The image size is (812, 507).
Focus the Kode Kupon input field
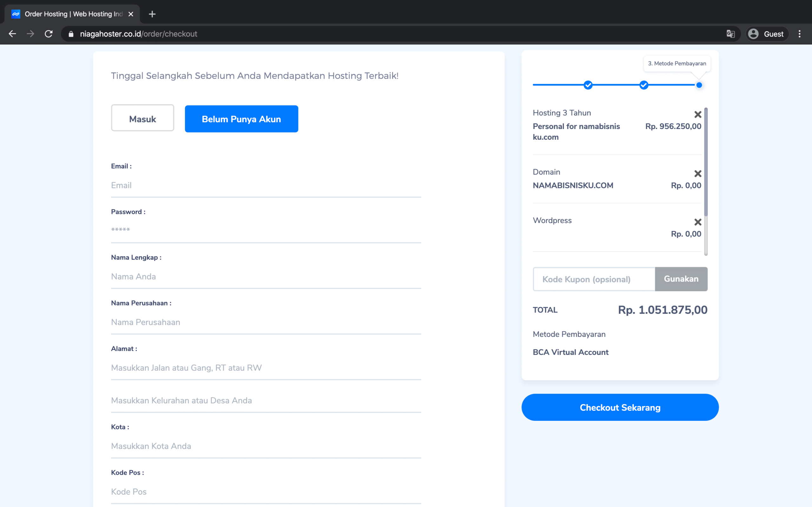click(x=594, y=279)
